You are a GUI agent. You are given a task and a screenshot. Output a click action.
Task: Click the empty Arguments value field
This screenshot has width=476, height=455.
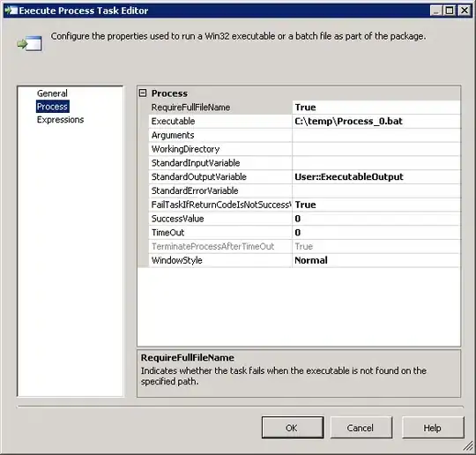pyautogui.click(x=376, y=135)
